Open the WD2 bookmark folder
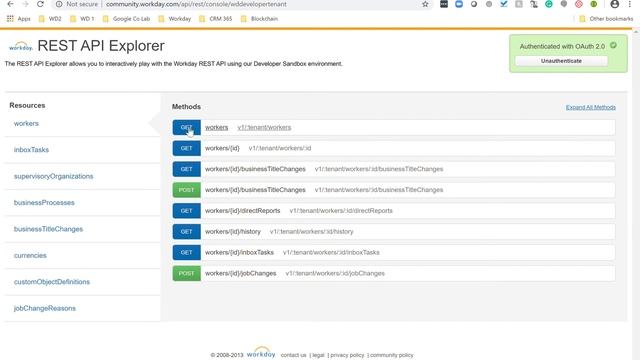This screenshot has width=640, height=360. (x=50, y=19)
